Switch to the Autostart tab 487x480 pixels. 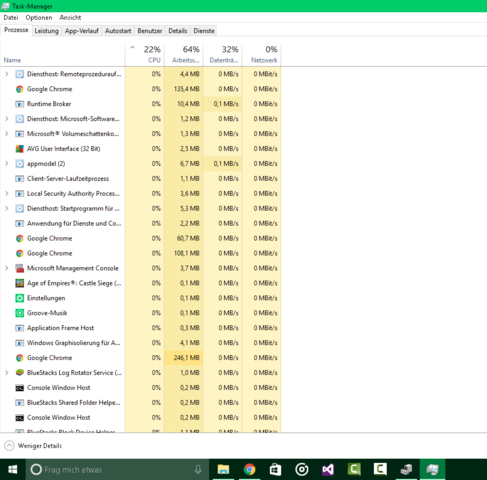point(118,31)
